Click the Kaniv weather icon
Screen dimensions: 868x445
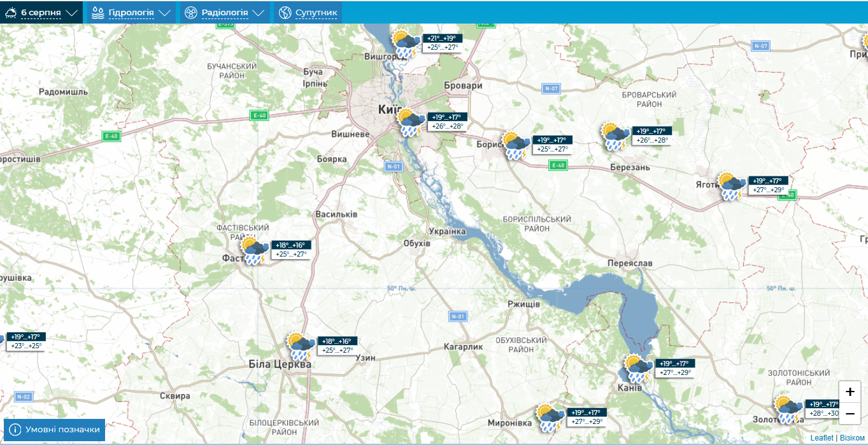(637, 369)
